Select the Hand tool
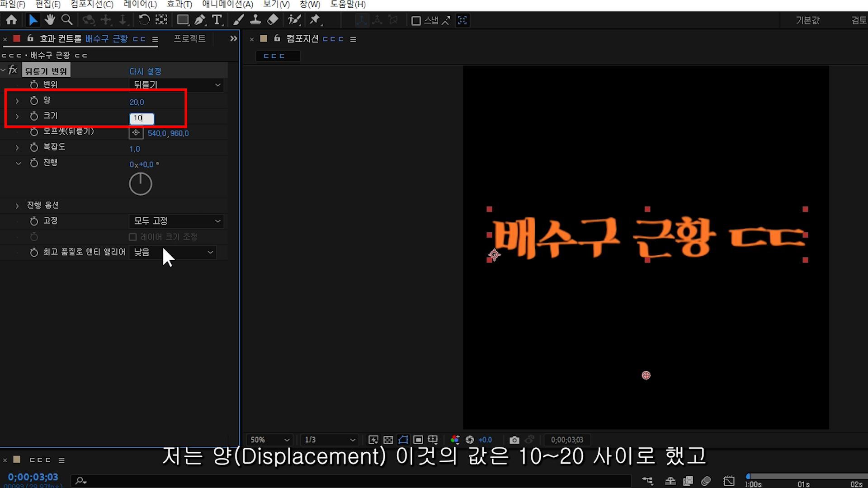The image size is (868, 488). tap(50, 20)
